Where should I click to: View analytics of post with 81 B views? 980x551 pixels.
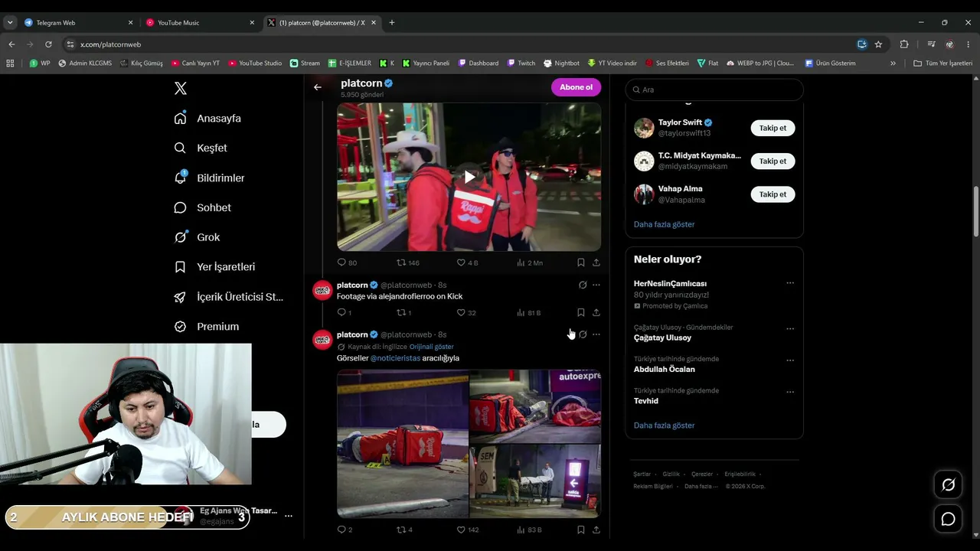(x=529, y=312)
